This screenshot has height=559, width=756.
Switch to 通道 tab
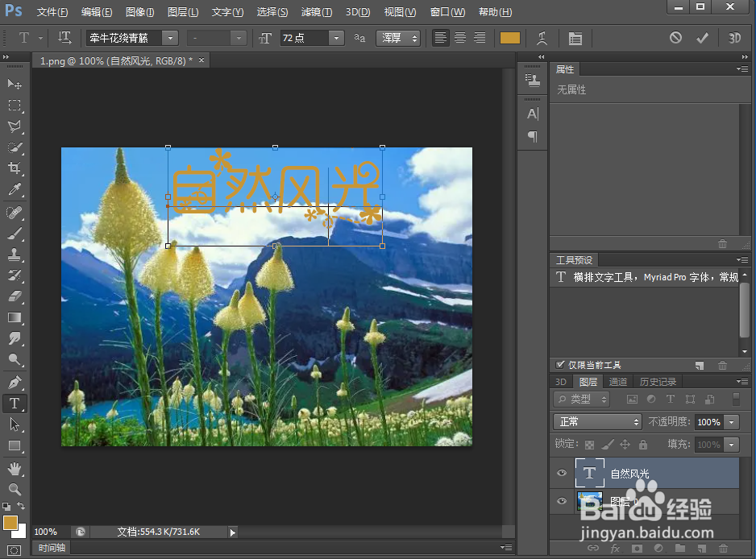(x=617, y=382)
